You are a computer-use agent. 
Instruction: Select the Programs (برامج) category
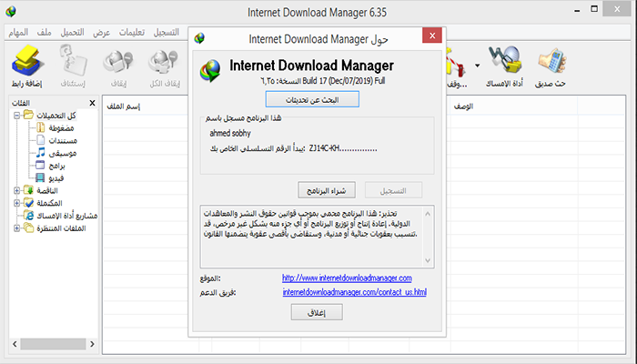pos(56,166)
